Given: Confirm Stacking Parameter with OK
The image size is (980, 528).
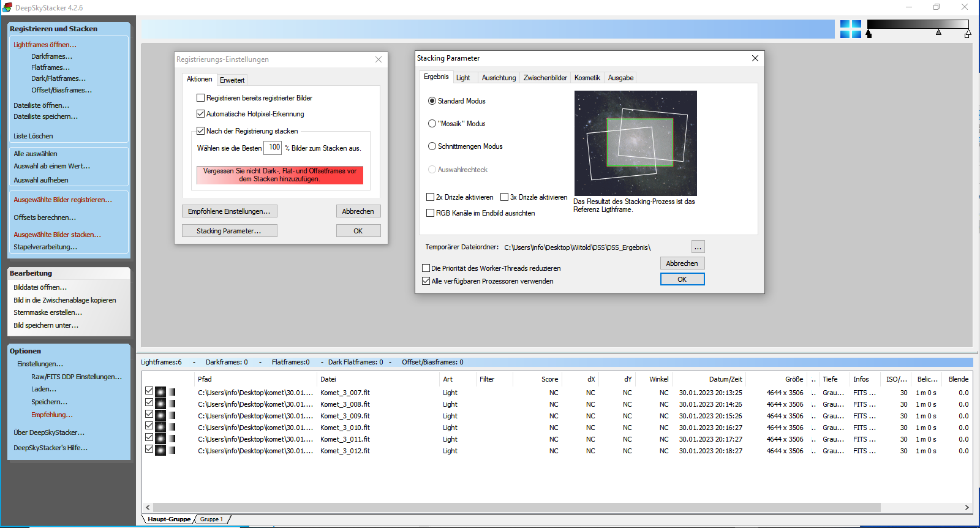Looking at the screenshot, I should (682, 279).
